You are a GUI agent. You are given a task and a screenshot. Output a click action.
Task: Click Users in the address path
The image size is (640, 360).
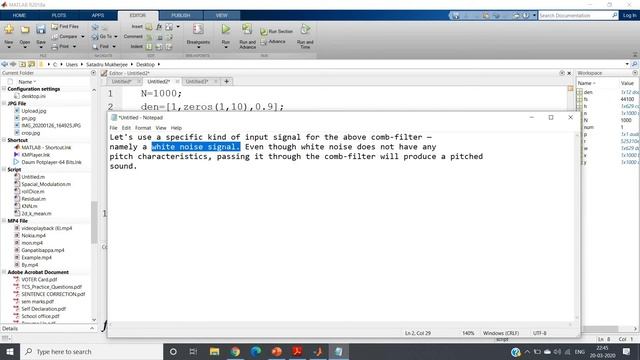[72, 64]
